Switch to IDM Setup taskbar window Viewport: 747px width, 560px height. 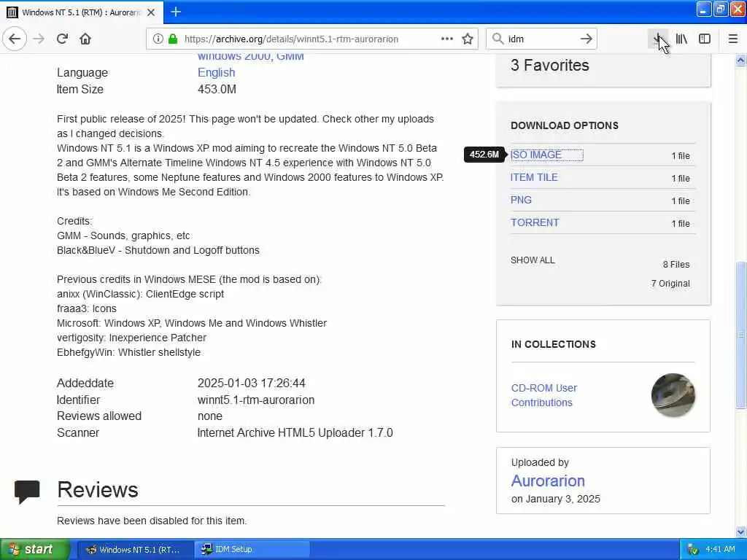tap(252, 549)
